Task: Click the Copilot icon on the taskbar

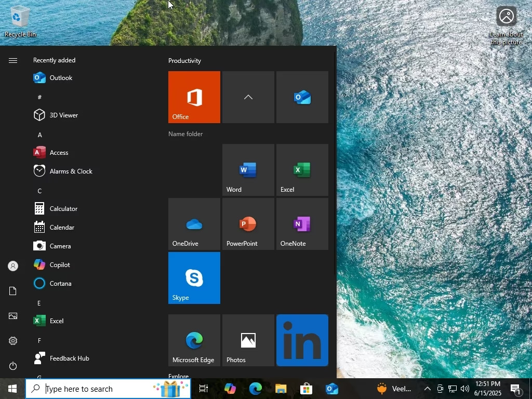Action: coord(230,389)
